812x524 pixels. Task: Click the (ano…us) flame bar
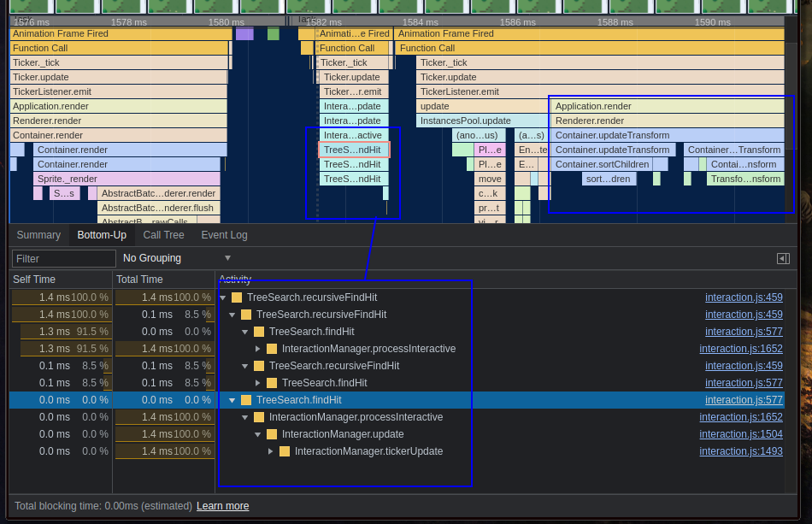pos(477,135)
